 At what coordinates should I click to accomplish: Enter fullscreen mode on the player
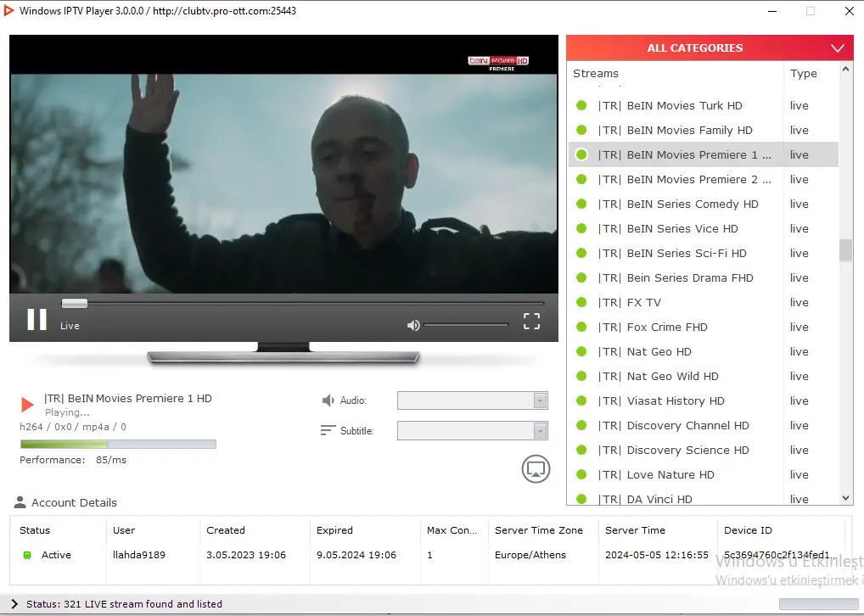(x=532, y=322)
